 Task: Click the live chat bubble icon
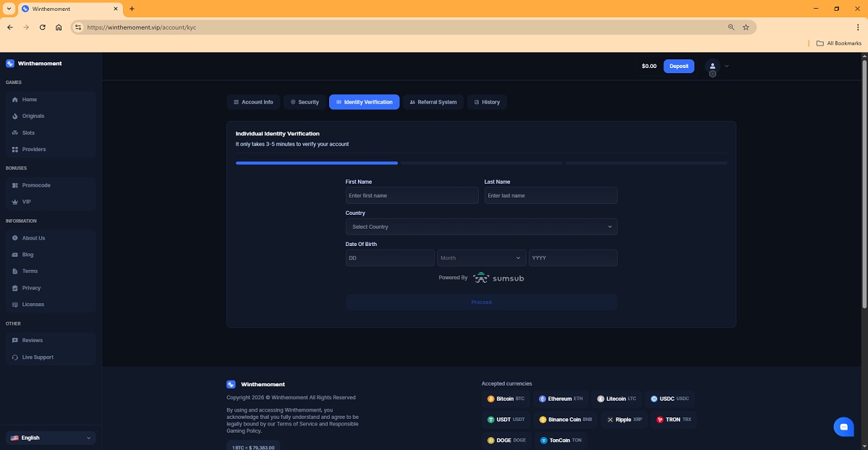pyautogui.click(x=843, y=427)
